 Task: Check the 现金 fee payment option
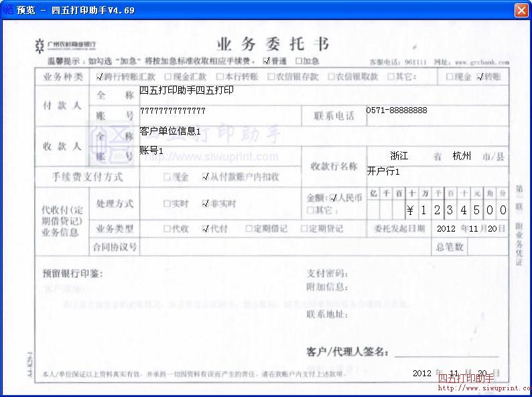[167, 177]
